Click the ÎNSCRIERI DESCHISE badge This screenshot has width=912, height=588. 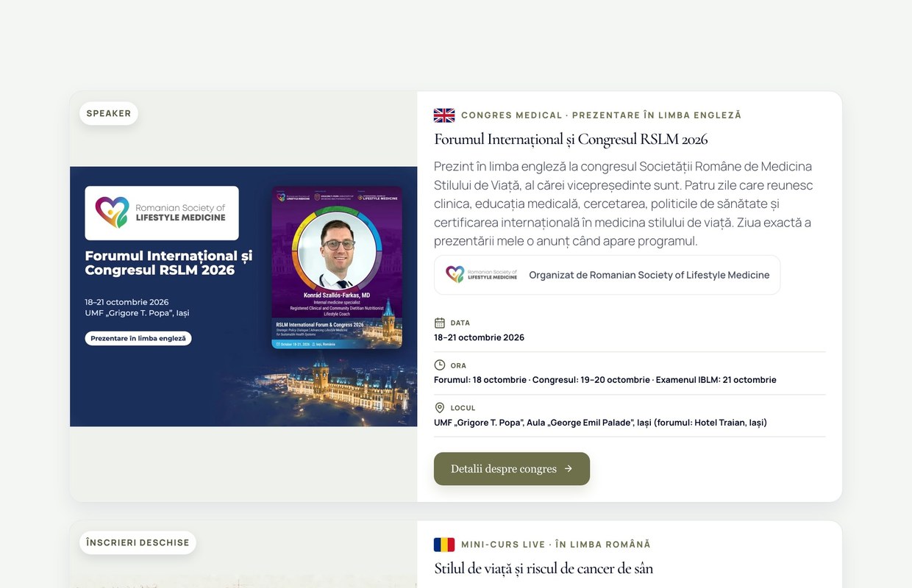[x=138, y=542]
